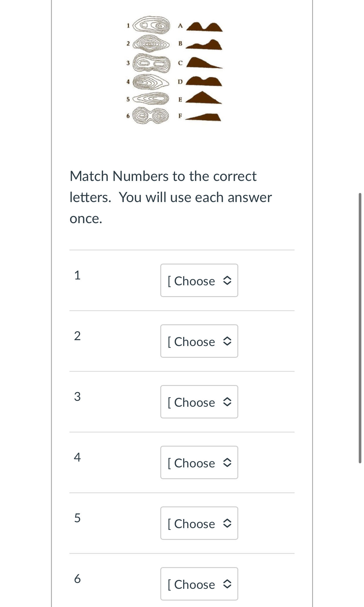This screenshot has width=364, height=607.
Task: Click contour map number 1 in diagram
Action: pyautogui.click(x=151, y=26)
